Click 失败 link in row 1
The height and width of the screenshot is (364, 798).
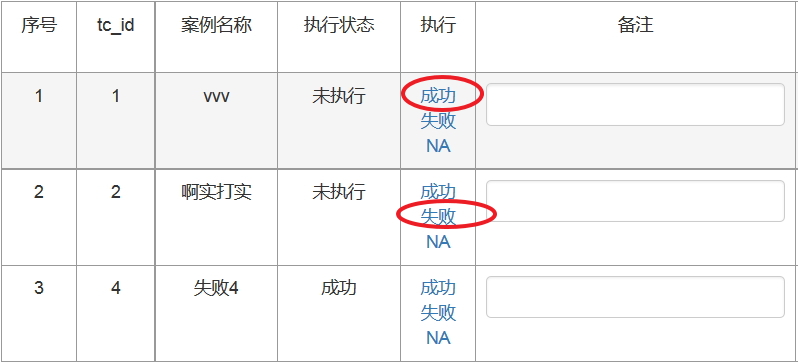[x=438, y=121]
